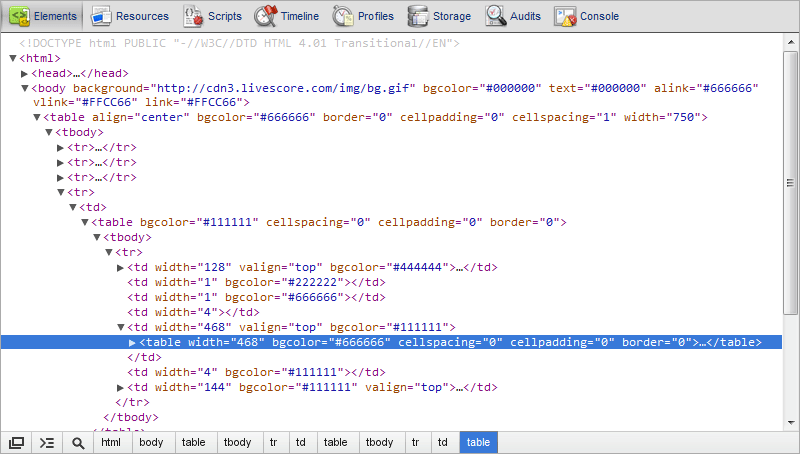Expand the third collapsed tr row
Screen dimensions: 800x454
60,178
